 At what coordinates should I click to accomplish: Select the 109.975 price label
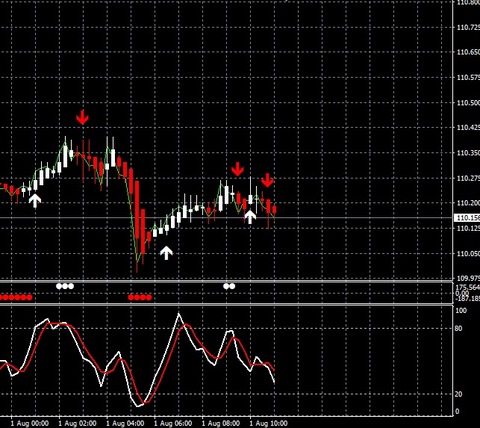point(468,278)
